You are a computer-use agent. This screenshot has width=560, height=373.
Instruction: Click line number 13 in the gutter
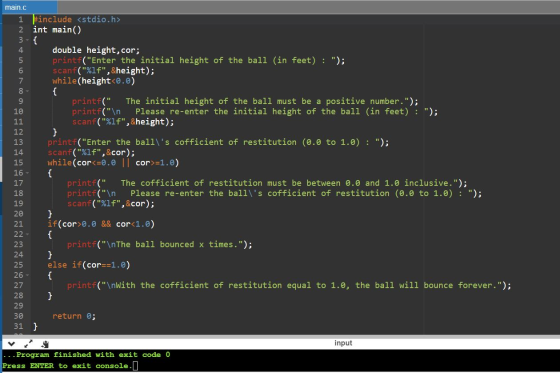[19, 142]
